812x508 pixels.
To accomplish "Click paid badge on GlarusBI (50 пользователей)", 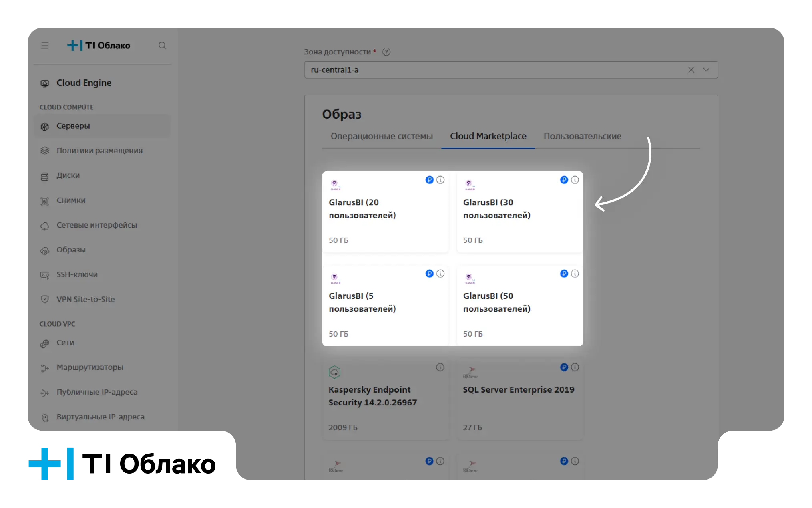I will pyautogui.click(x=564, y=274).
